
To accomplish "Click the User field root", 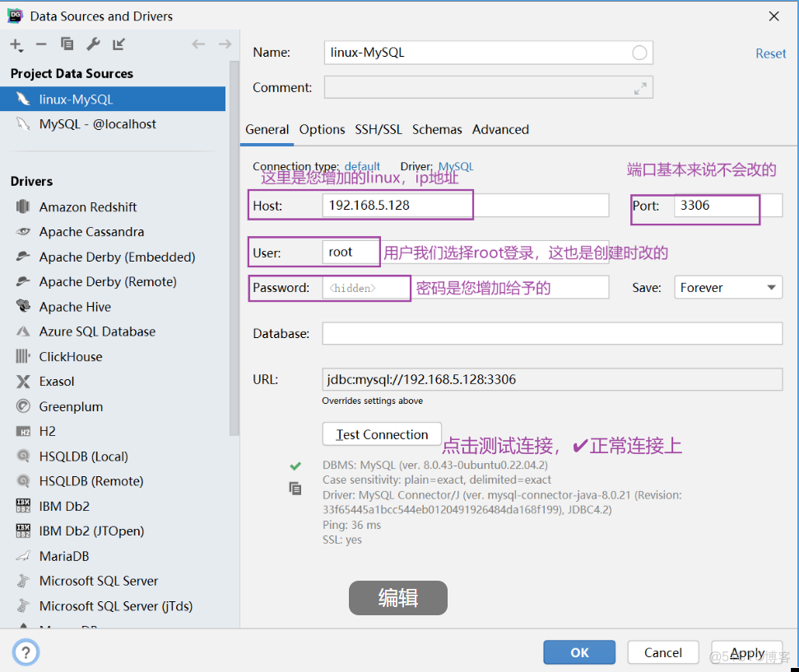I will coord(465,252).
